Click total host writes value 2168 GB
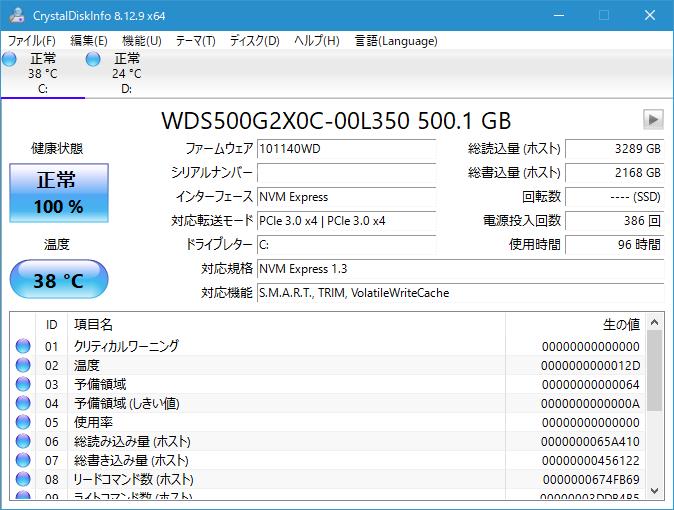This screenshot has height=510, width=674. tap(615, 173)
